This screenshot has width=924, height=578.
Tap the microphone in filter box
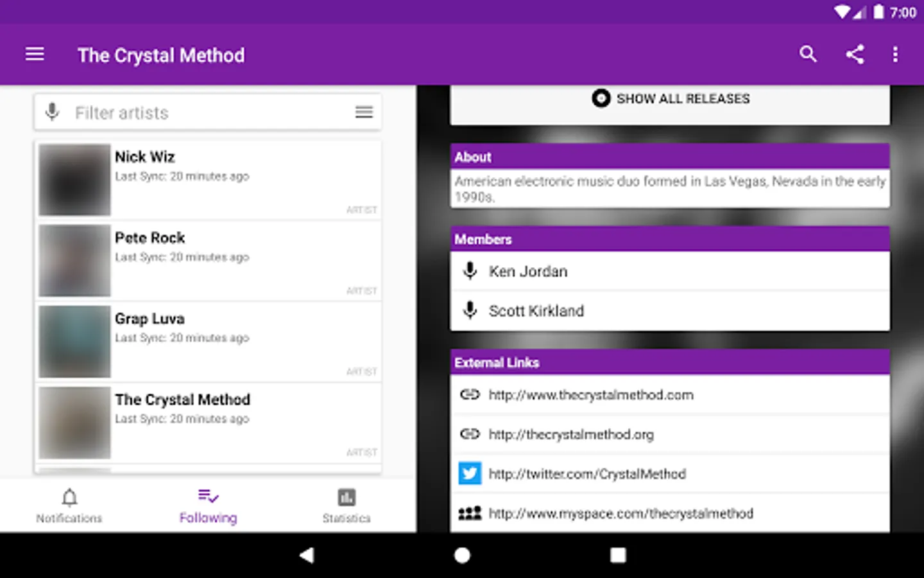pos(53,112)
